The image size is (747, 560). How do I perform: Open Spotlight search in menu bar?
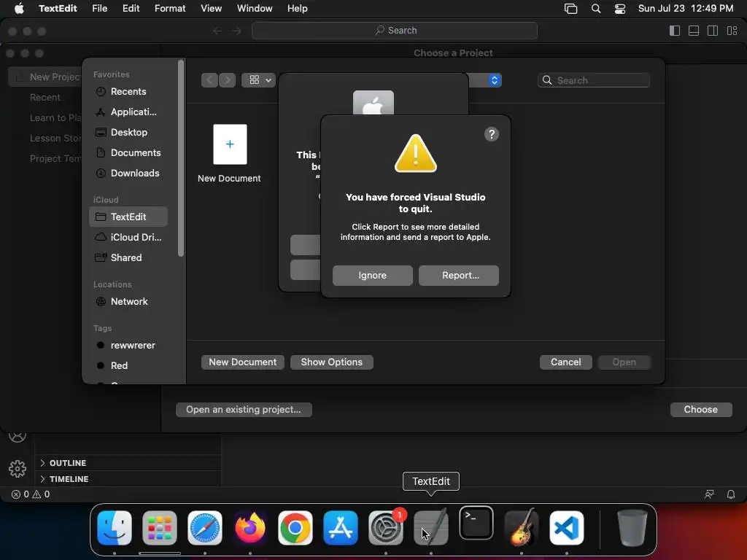click(x=595, y=9)
